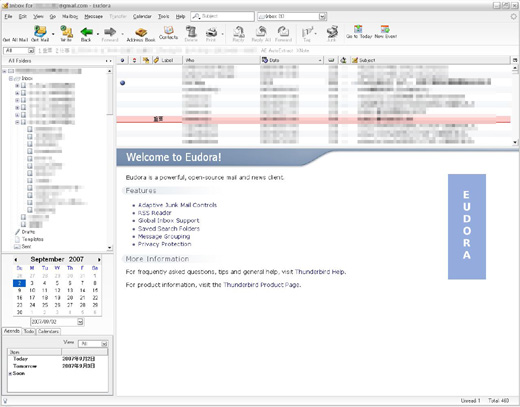Viewport: 520px width, 407px height.
Task: Open the Inbox location dropdown
Action: [x=323, y=16]
